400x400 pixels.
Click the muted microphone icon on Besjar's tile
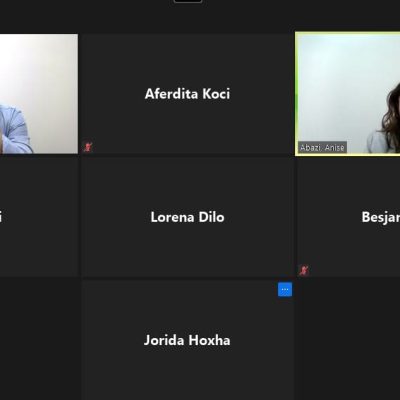303,270
